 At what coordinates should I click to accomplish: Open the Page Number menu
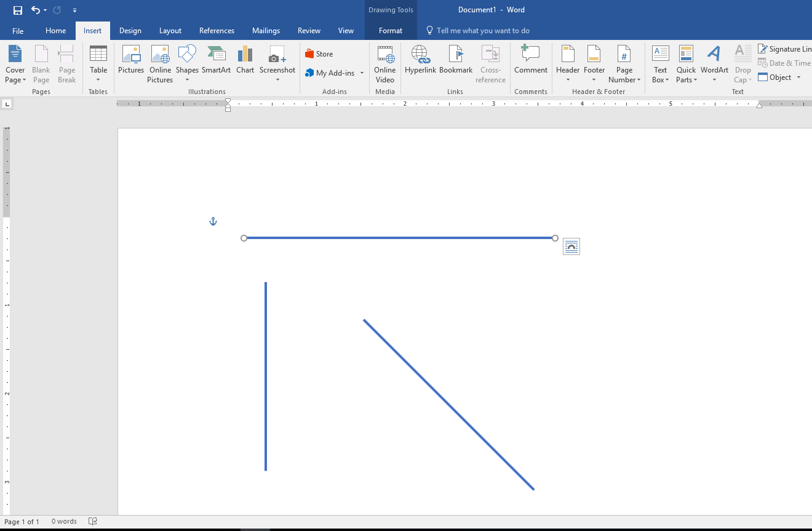(624, 65)
